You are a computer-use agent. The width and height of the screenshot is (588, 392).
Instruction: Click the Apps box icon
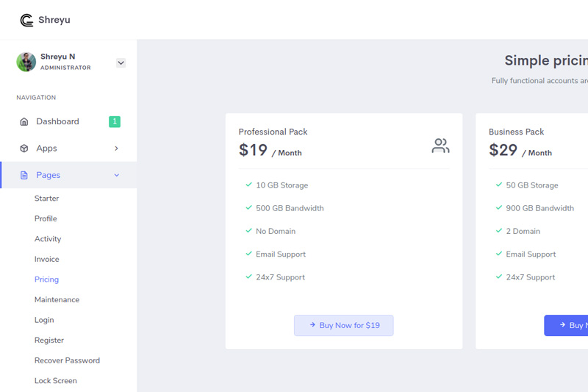(24, 149)
